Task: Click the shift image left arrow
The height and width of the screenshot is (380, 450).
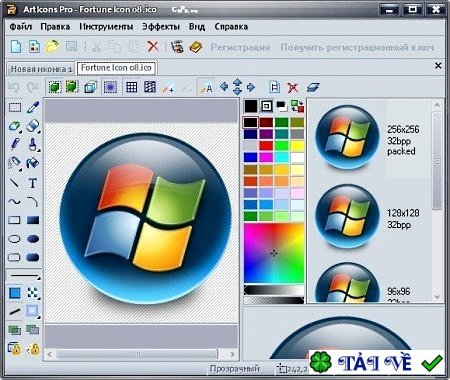Action: (x=224, y=87)
